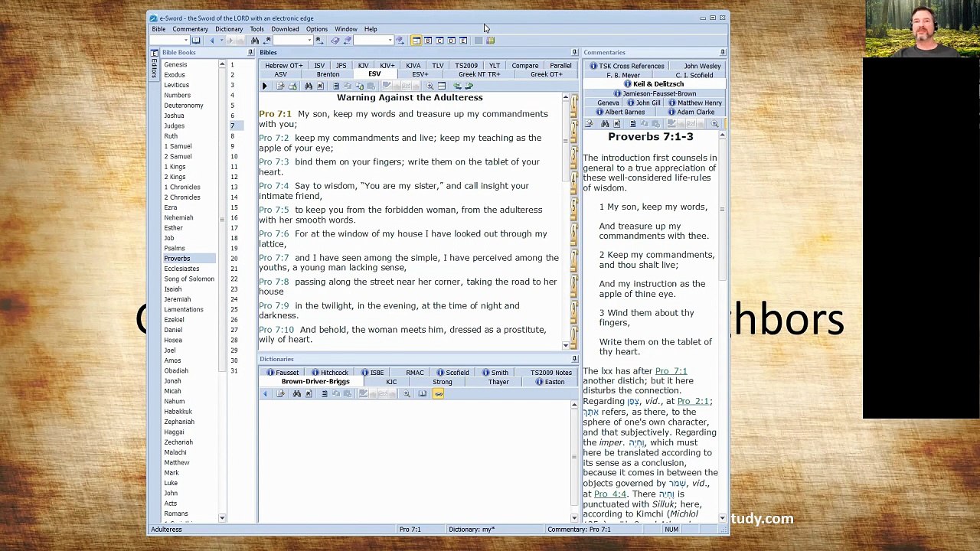Image resolution: width=980 pixels, height=551 pixels.
Task: Click the back arrow in Dictionaries toolbar
Action: [265, 393]
